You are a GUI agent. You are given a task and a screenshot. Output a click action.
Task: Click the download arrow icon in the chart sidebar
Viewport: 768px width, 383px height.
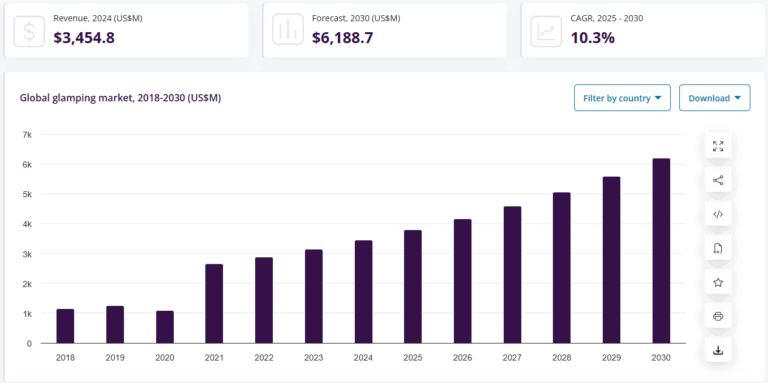[718, 350]
